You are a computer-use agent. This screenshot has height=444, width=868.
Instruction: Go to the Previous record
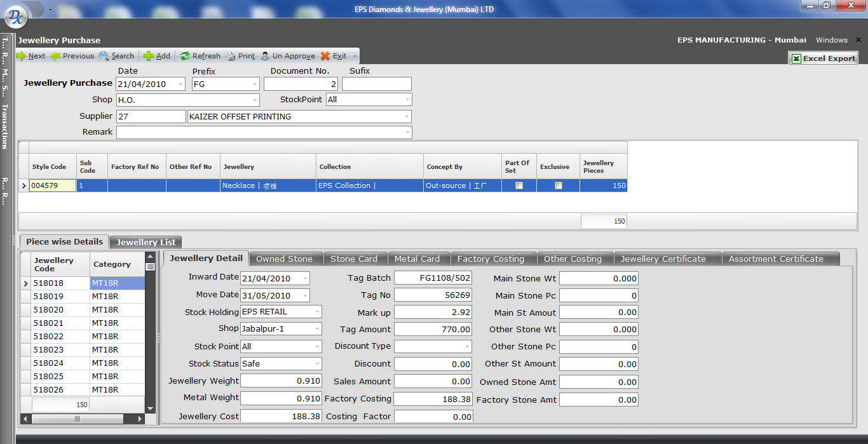[x=72, y=56]
